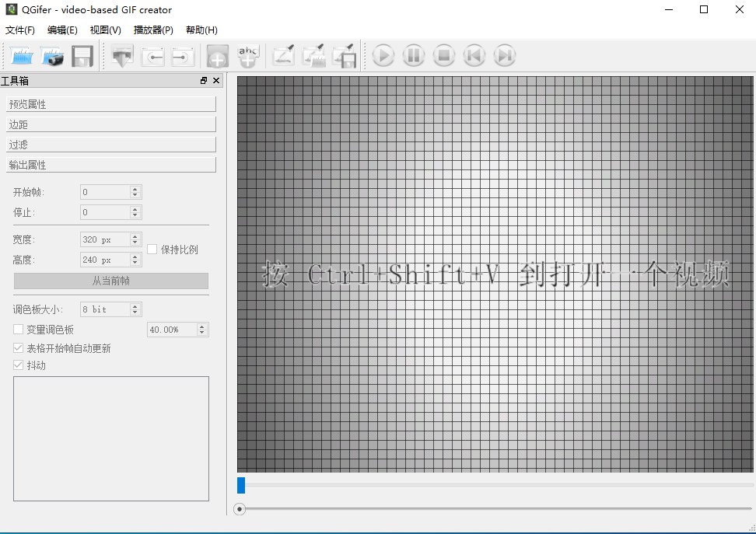756x534 pixels.
Task: Expand the 预览属性 section
Action: [x=110, y=104]
